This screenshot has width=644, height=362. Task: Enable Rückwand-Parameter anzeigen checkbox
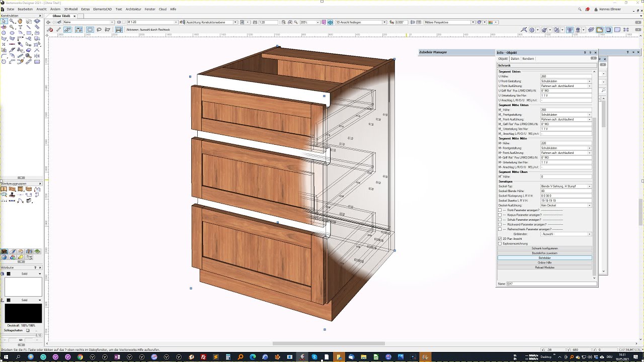pyautogui.click(x=500, y=224)
